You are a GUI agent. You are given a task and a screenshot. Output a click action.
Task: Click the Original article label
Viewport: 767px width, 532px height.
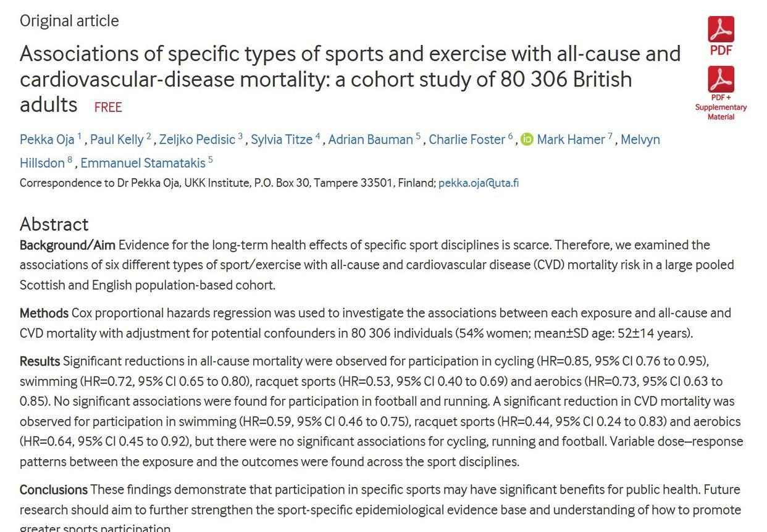pos(69,21)
